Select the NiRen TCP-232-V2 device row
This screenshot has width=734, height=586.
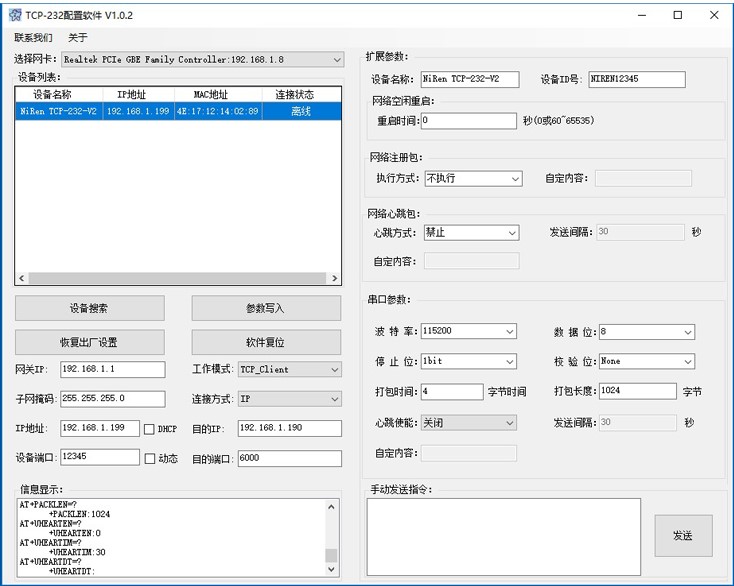coord(178,111)
